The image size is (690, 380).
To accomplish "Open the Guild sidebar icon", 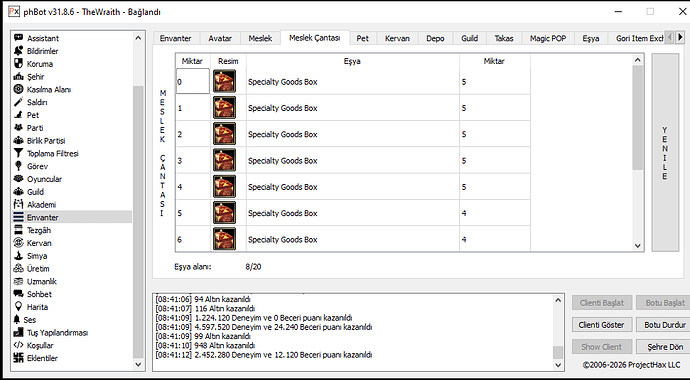I will pos(18,191).
